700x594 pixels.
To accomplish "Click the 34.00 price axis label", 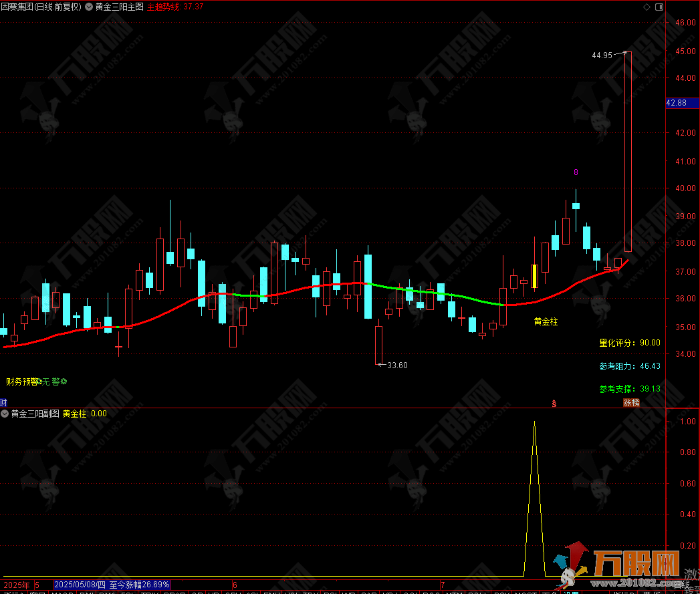I will click(685, 354).
